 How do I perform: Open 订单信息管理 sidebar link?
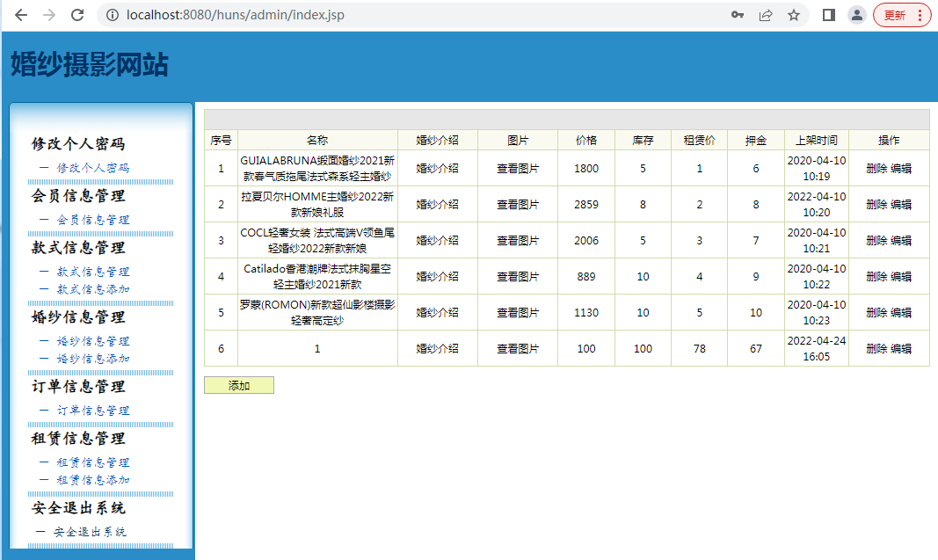tap(92, 411)
